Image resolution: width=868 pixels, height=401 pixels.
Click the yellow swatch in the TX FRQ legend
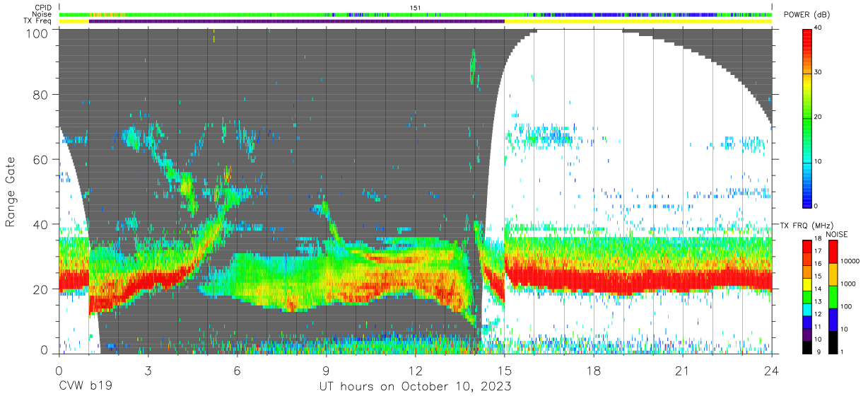point(808,284)
